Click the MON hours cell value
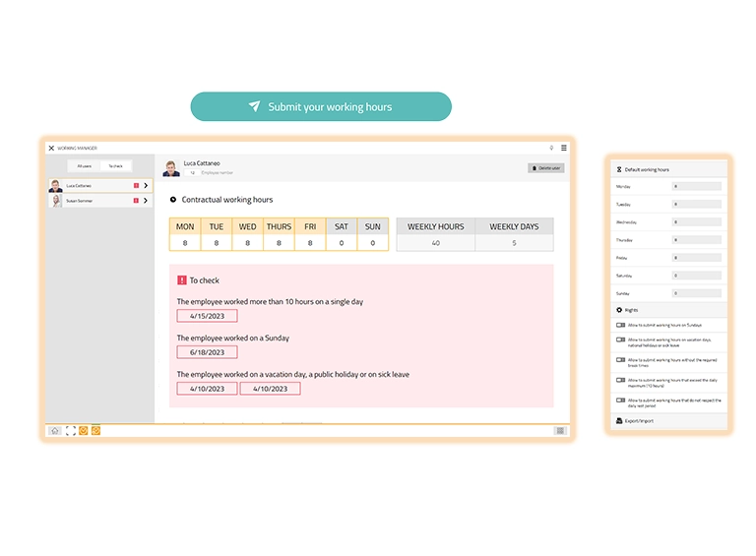 (x=185, y=243)
